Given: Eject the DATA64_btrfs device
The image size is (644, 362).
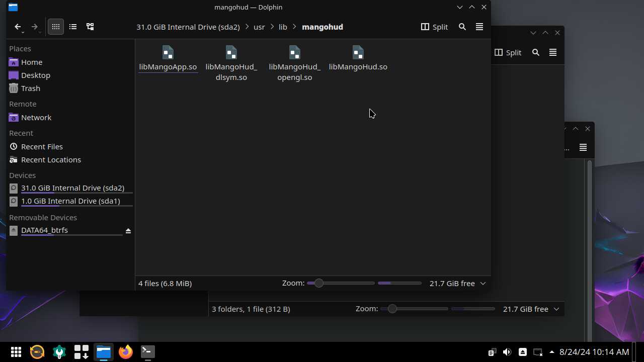Looking at the screenshot, I should 128,231.
